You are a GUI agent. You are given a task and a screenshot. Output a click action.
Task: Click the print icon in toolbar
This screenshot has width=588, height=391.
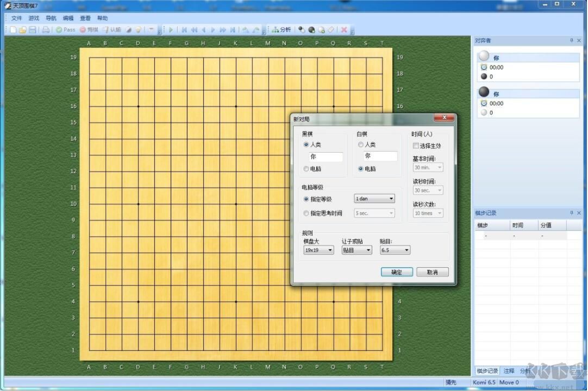tap(46, 30)
